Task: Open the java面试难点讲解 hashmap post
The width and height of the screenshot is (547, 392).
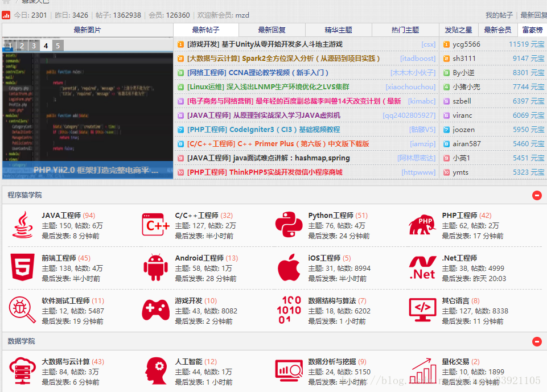Action: click(x=269, y=158)
